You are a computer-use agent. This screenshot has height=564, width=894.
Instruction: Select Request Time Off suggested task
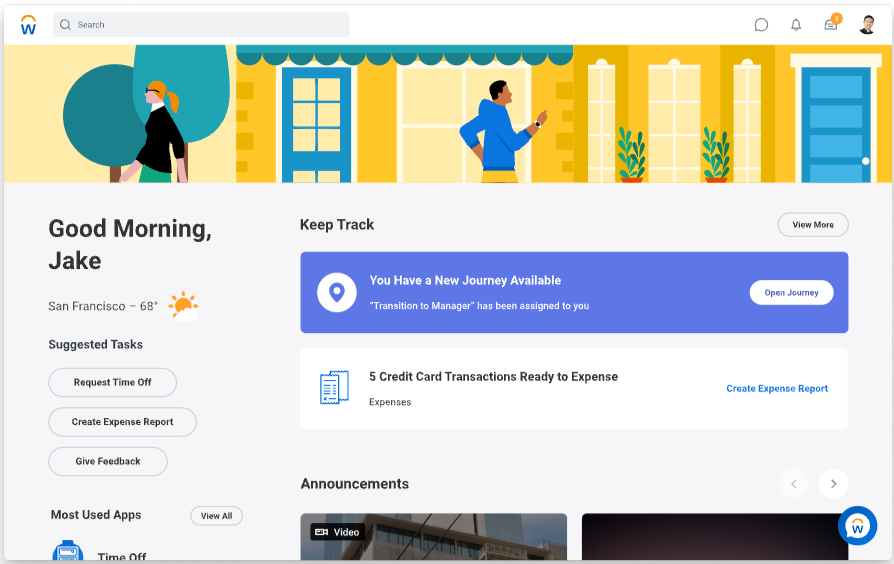pos(112,383)
